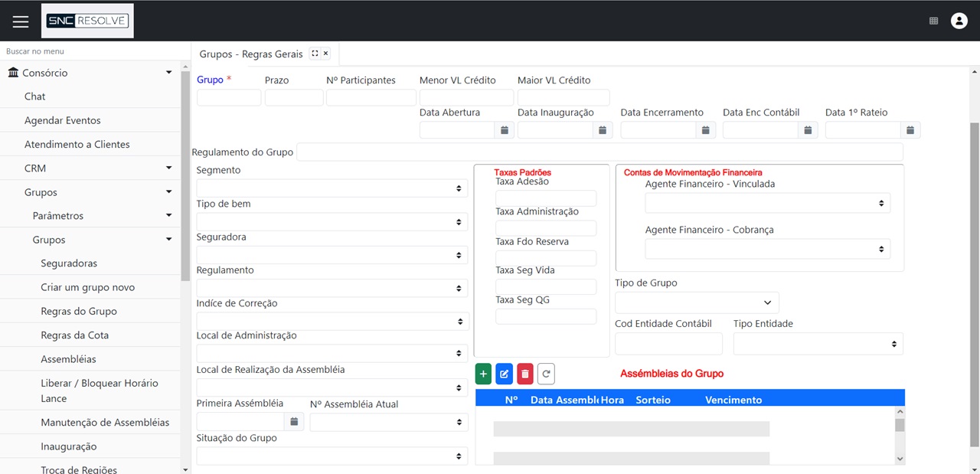
Task: Open calendar for Data Encerramento
Action: pos(706,130)
